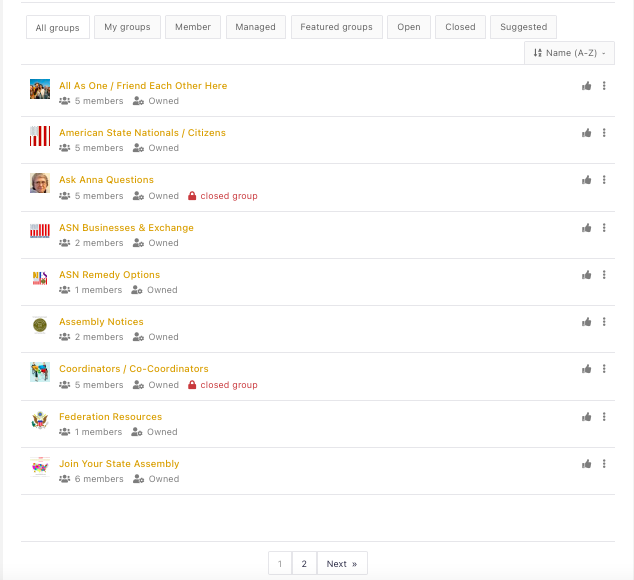Open three-dot menu for ASN Businesses & Exchange

click(x=604, y=228)
